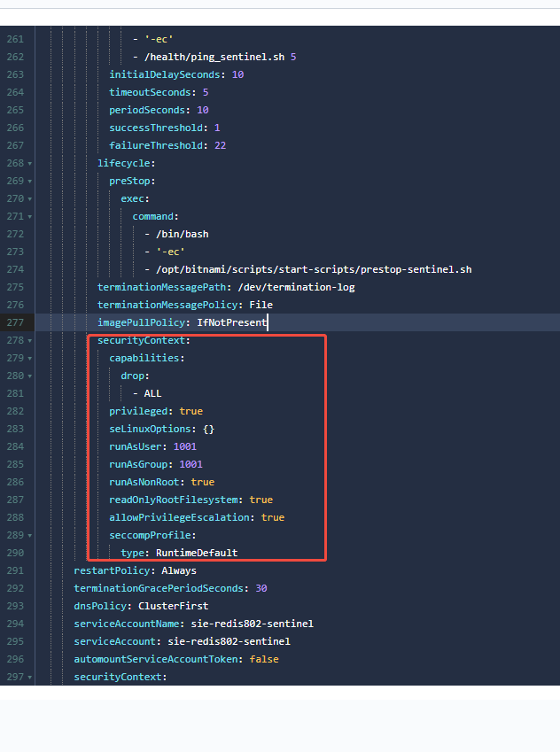
Task: Fold the exec block on line 270
Action: point(30,199)
